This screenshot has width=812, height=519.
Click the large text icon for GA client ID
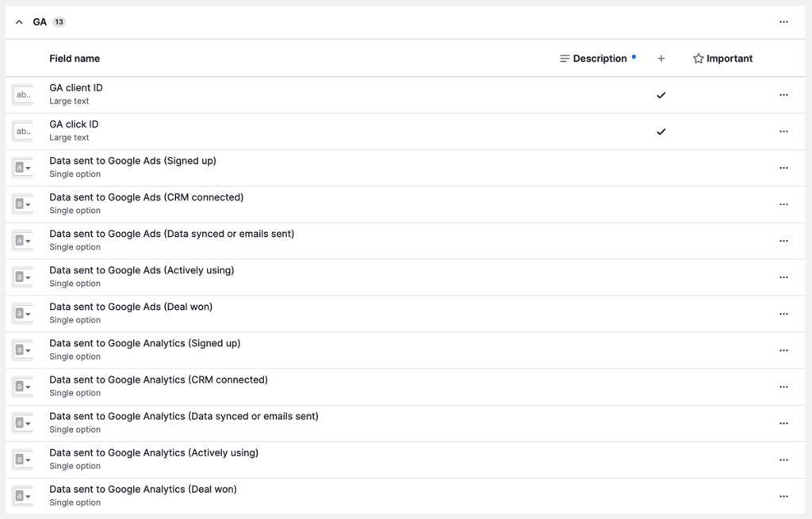[x=23, y=95]
